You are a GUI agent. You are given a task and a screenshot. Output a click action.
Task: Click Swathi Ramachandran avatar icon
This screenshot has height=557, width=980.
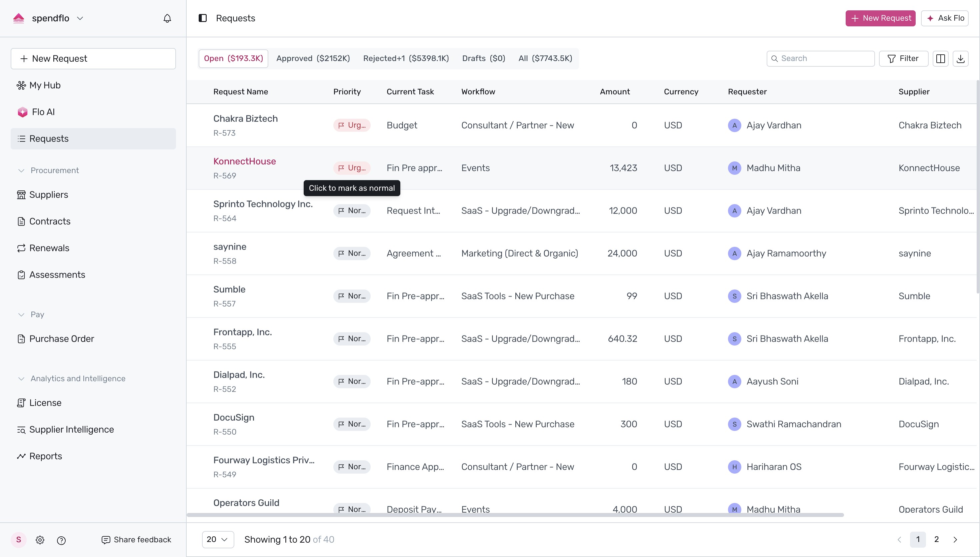tap(734, 424)
